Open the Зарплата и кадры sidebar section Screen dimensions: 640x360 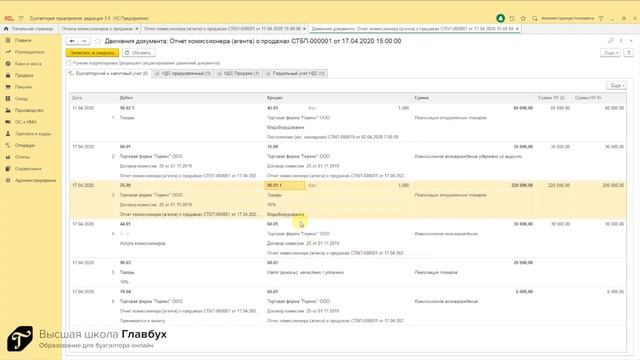33,133
